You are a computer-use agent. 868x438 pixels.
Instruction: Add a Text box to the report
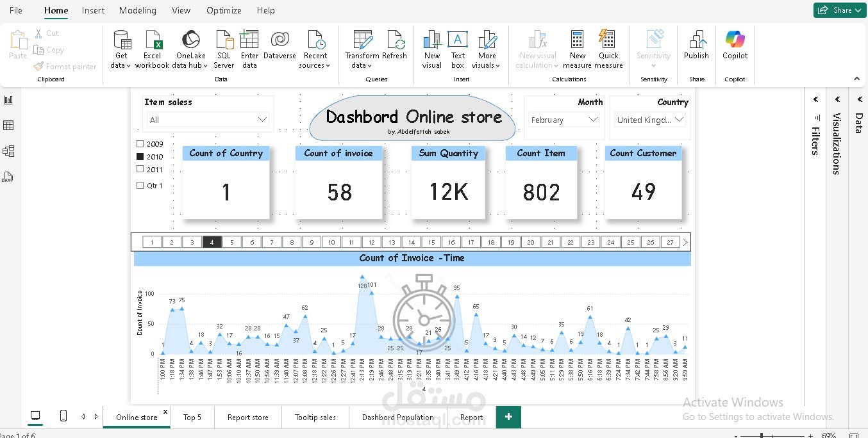click(457, 40)
